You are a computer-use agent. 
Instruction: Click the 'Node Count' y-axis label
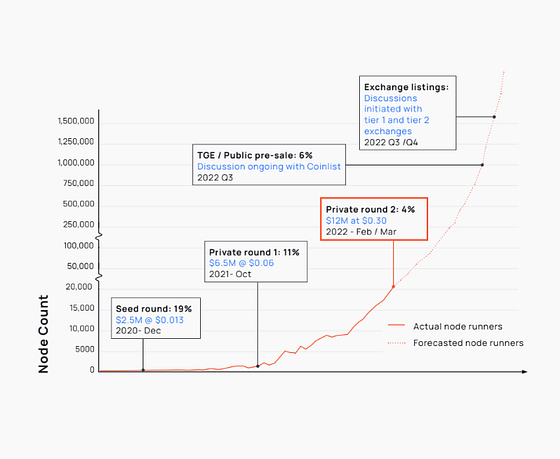[43, 334]
